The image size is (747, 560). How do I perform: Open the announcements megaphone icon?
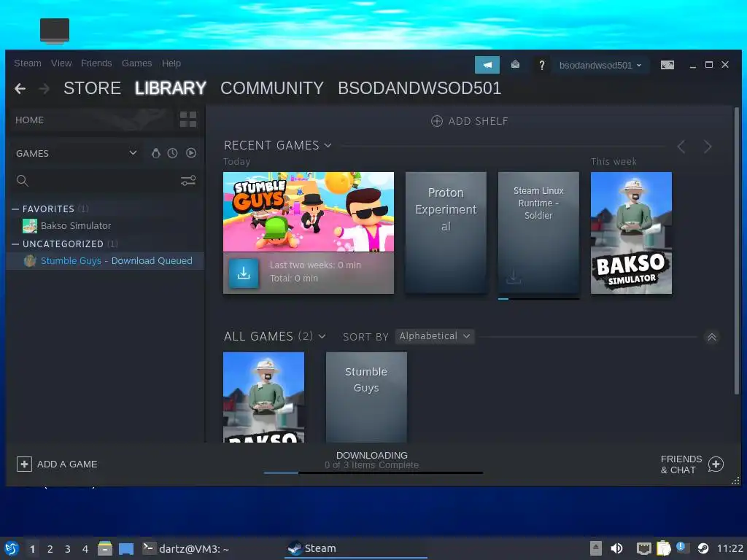pyautogui.click(x=487, y=65)
